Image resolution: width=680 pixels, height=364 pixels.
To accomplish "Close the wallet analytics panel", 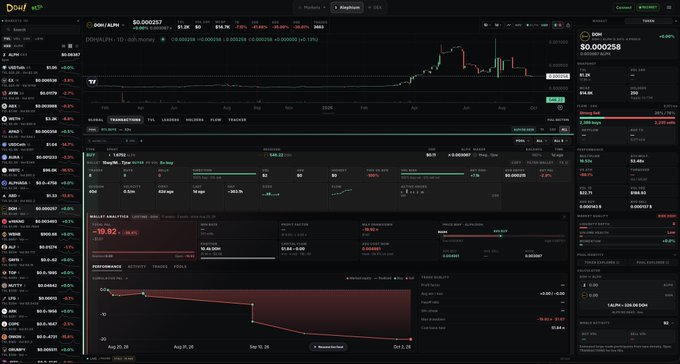I will click(x=564, y=216).
